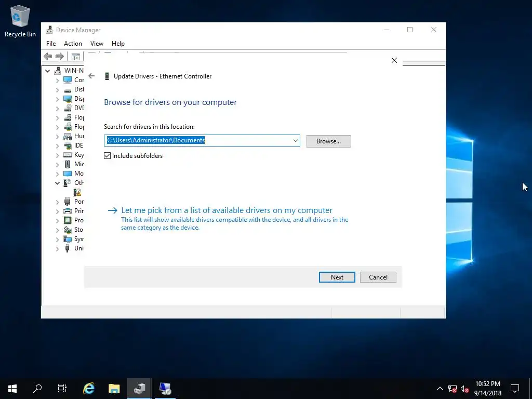This screenshot has width=532, height=399.
Task: Maximize the Device Manager window
Action: click(410, 30)
